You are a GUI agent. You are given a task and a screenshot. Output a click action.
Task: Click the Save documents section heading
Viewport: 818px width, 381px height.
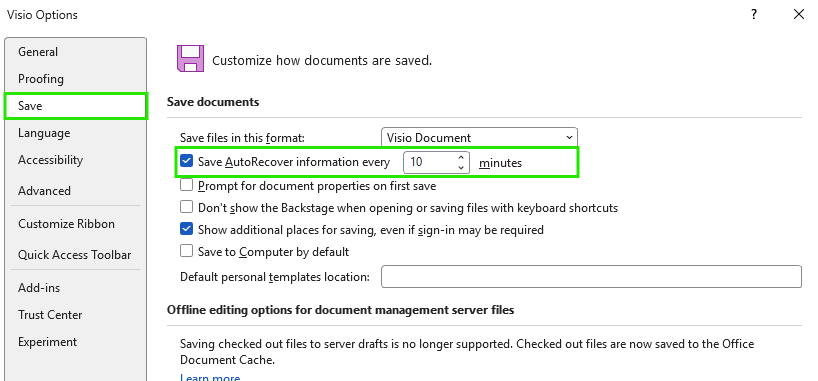[213, 102]
